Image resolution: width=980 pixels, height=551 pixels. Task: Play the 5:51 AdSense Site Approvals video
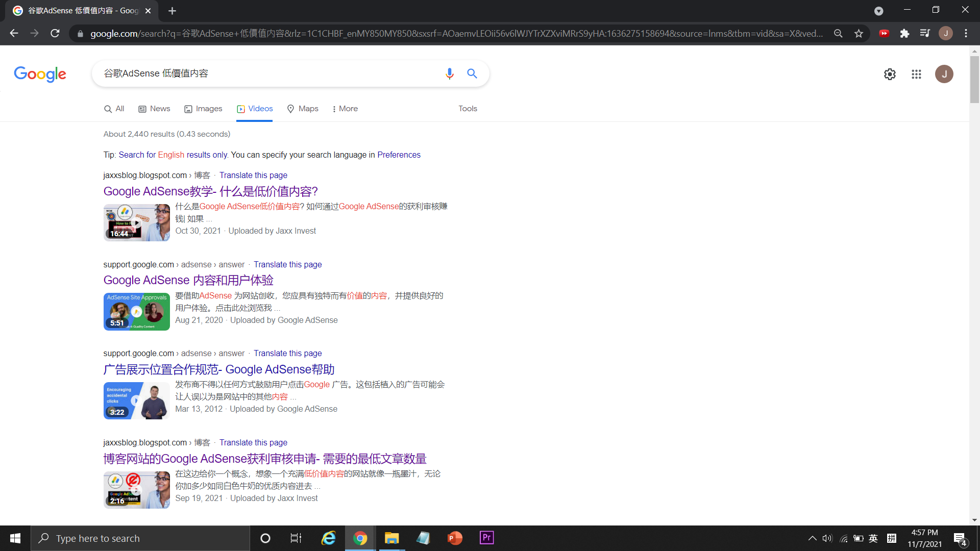136,312
